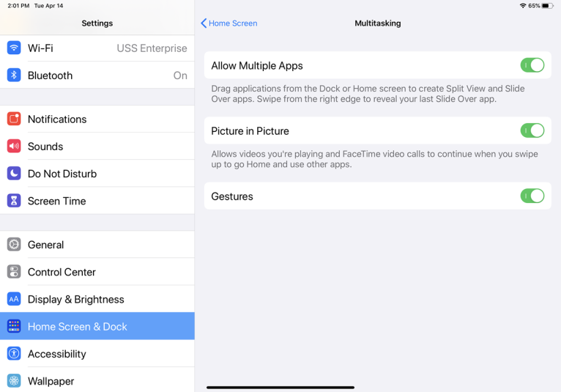Tap the 2:01 PM clock

[18, 6]
